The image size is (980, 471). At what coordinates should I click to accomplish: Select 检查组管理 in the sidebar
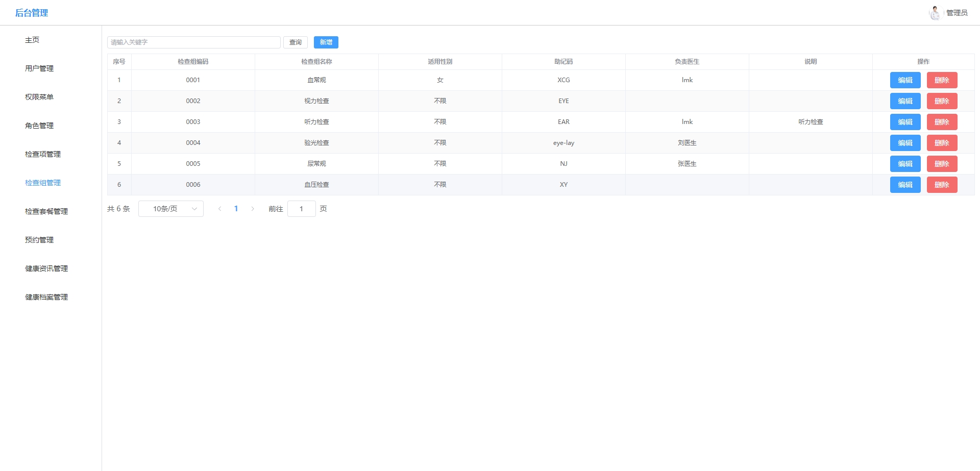43,183
